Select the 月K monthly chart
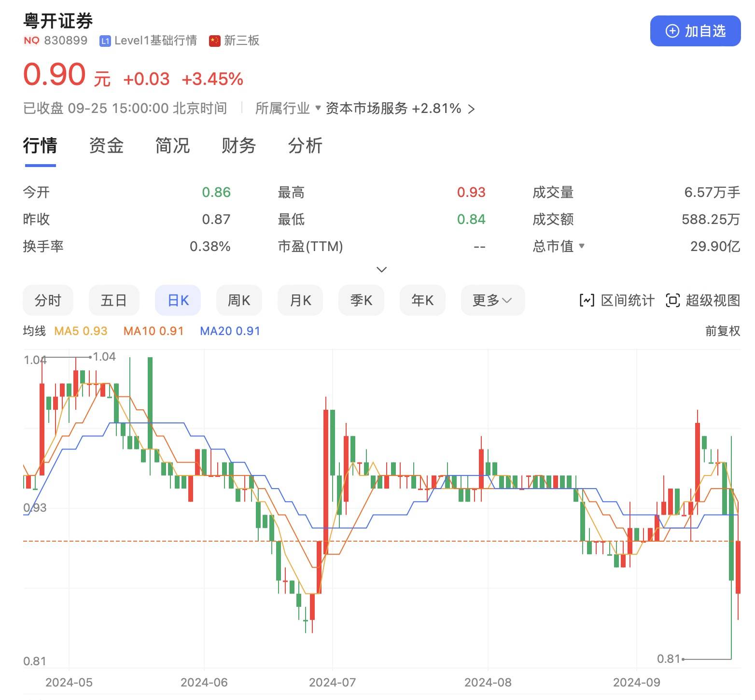The image size is (755, 700). [x=300, y=300]
